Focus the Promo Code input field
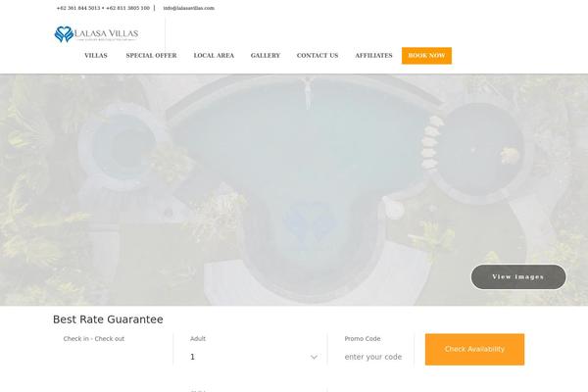588x392 pixels. click(375, 357)
